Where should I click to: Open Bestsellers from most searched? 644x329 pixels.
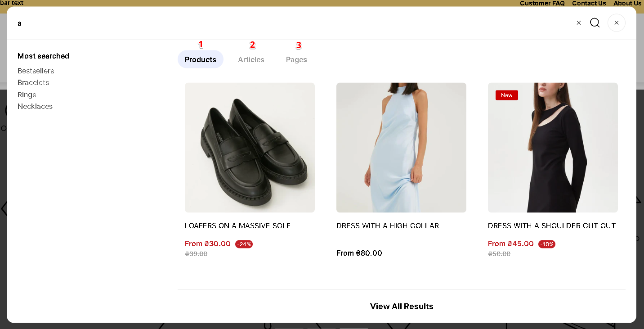pos(36,71)
